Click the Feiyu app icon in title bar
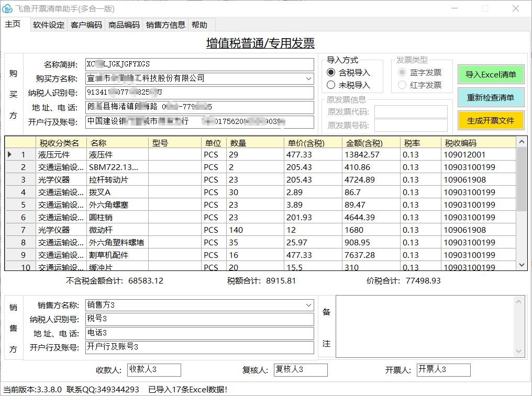 tap(7, 9)
